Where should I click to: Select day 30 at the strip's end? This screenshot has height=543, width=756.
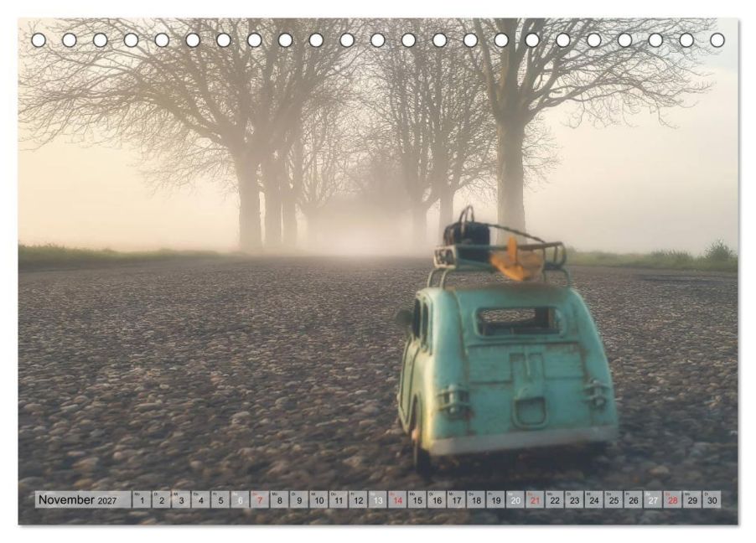[712, 499]
